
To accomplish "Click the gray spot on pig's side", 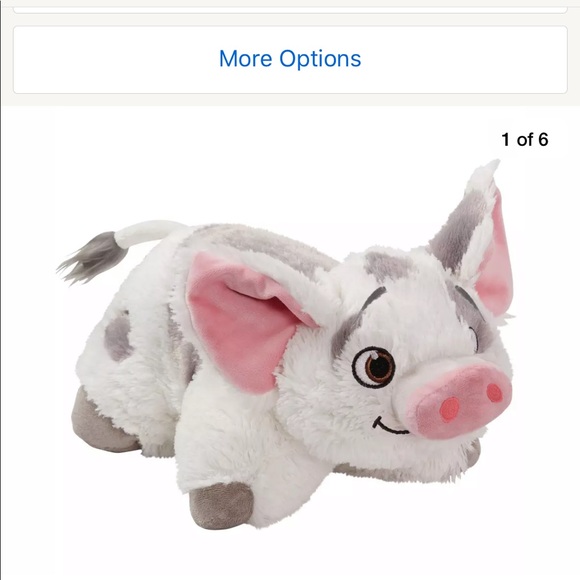I will 118,335.
